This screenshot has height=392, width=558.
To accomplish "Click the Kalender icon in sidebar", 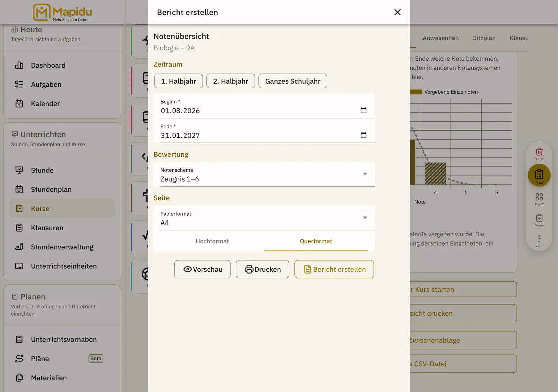I will 19,104.
